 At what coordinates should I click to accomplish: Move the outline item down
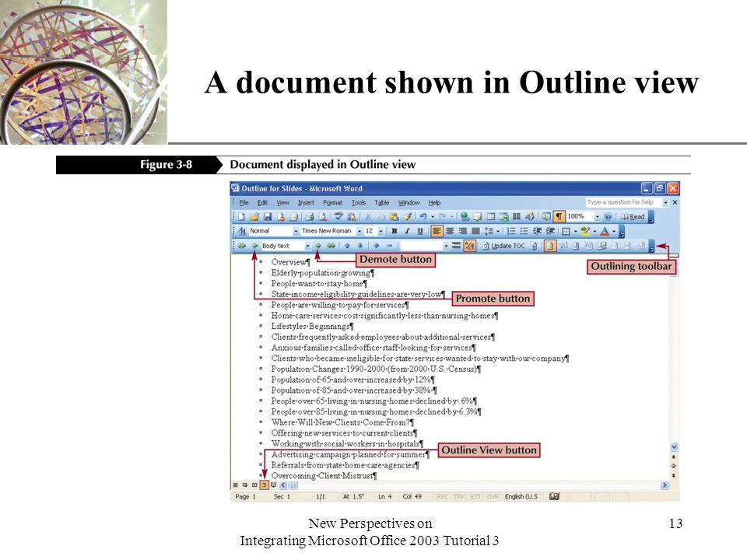[x=360, y=246]
